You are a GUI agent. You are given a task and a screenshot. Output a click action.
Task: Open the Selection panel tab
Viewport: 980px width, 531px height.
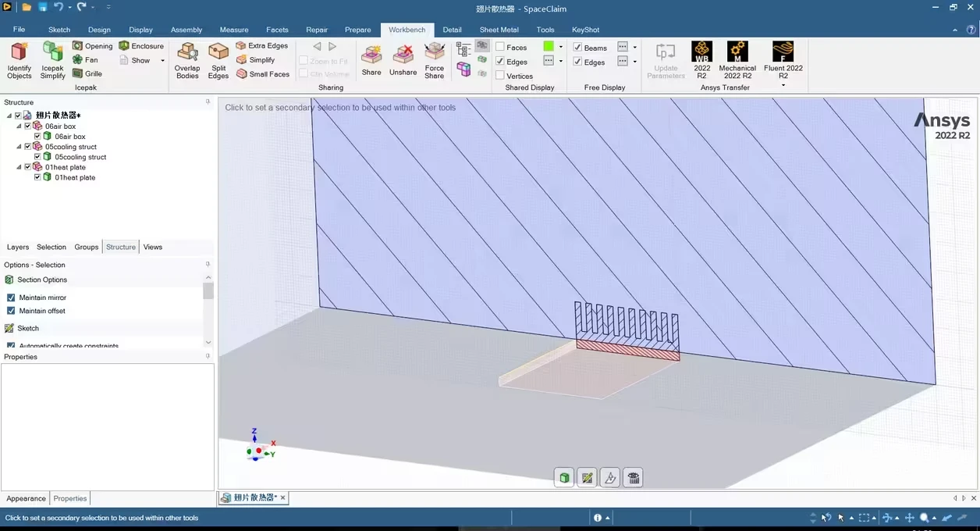click(x=51, y=247)
